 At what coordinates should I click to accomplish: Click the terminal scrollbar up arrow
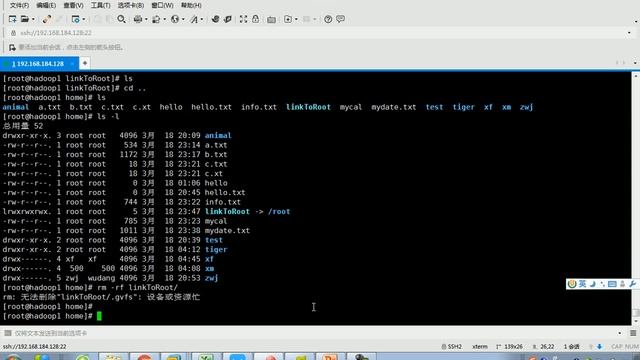[636, 76]
